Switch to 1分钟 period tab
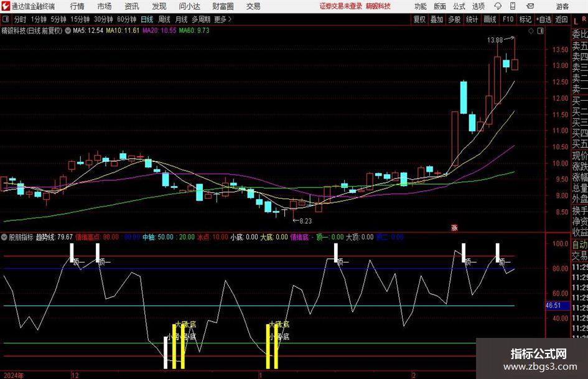Viewport: 588px width, 379px height. (x=39, y=19)
